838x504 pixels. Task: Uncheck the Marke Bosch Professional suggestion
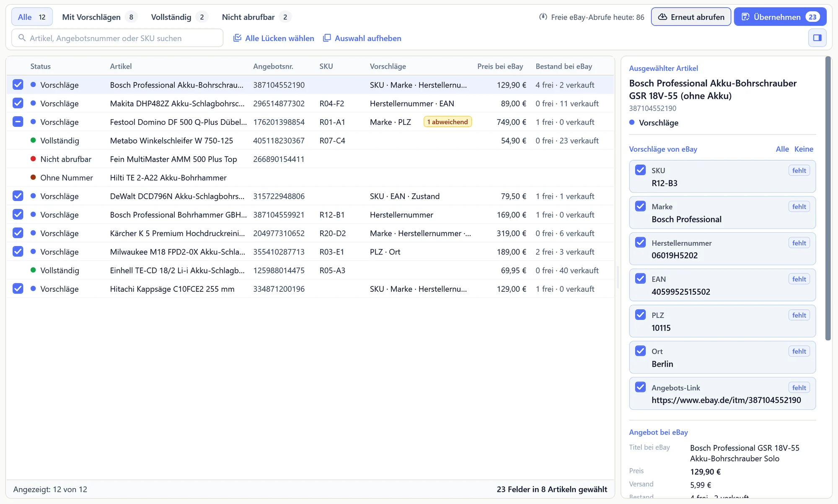[640, 206]
